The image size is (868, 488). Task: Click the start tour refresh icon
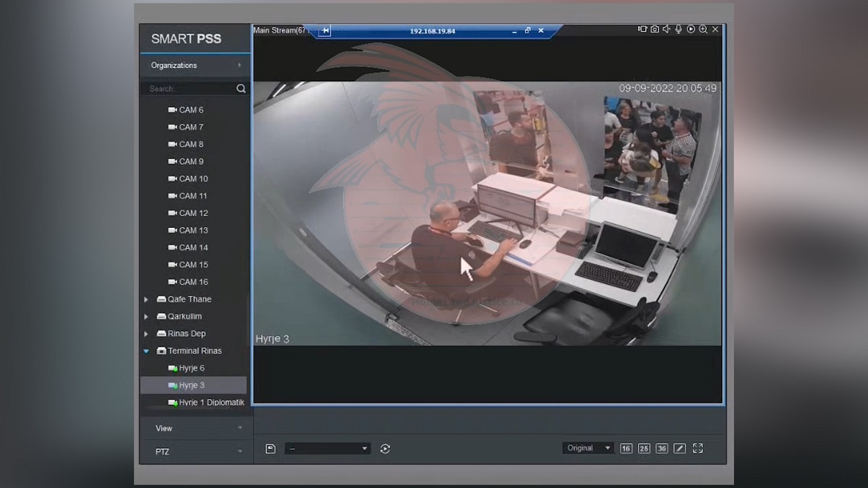coord(385,449)
